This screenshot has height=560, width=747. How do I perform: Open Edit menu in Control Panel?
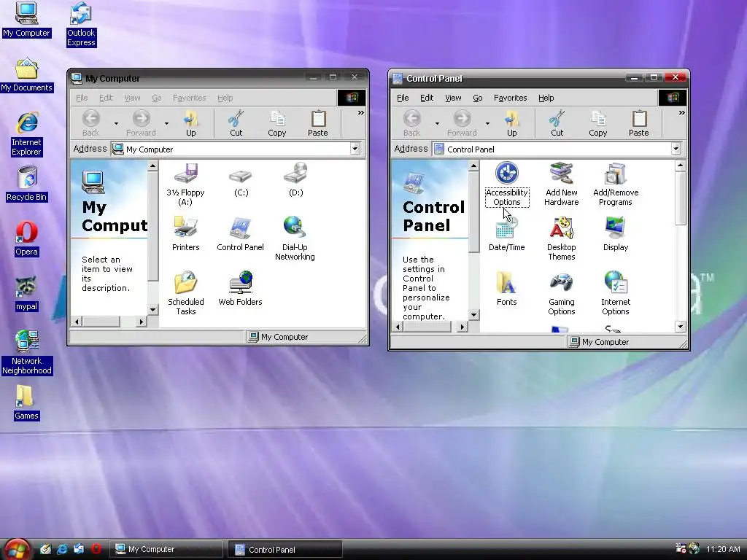pyautogui.click(x=426, y=98)
